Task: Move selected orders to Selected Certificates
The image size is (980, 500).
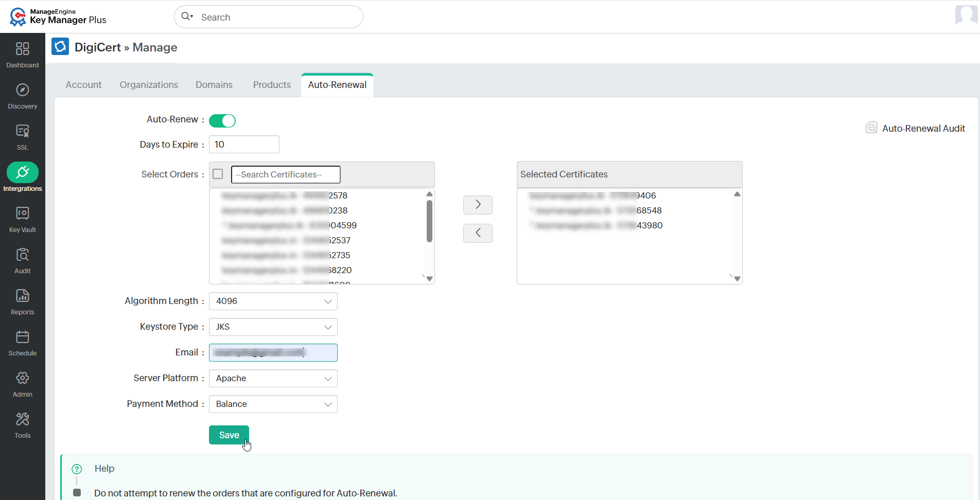Action: [x=478, y=205]
